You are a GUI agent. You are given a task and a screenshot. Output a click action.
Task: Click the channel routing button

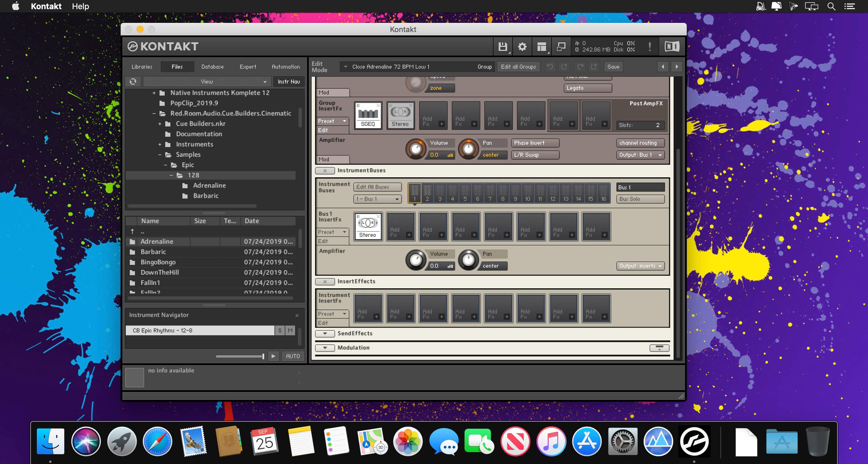click(640, 143)
